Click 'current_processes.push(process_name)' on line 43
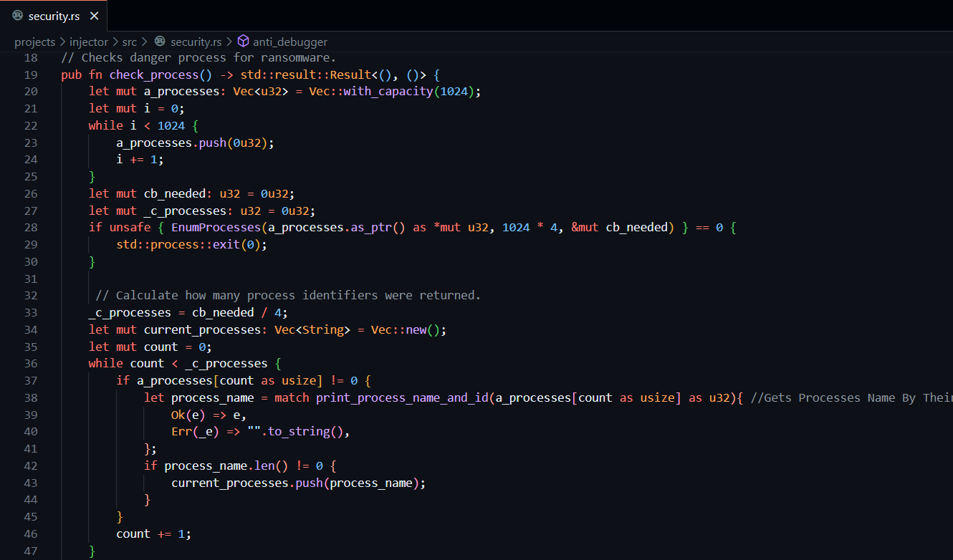 click(x=295, y=483)
